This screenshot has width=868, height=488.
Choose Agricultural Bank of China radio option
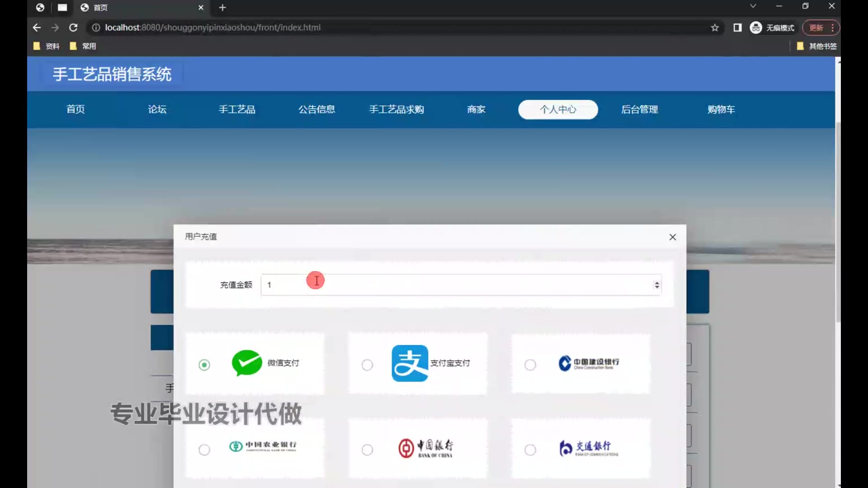[x=204, y=450]
